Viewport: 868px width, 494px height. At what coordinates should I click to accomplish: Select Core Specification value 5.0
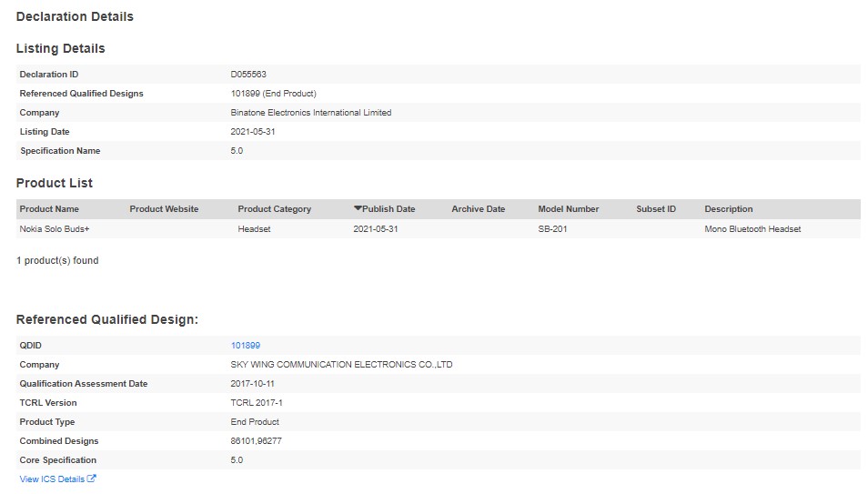[237, 459]
